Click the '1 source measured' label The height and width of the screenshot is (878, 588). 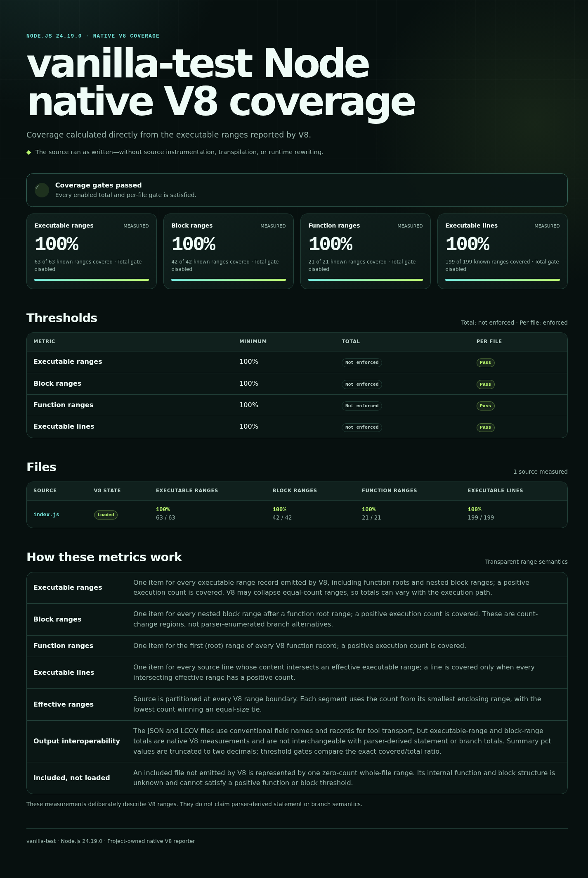pos(541,472)
